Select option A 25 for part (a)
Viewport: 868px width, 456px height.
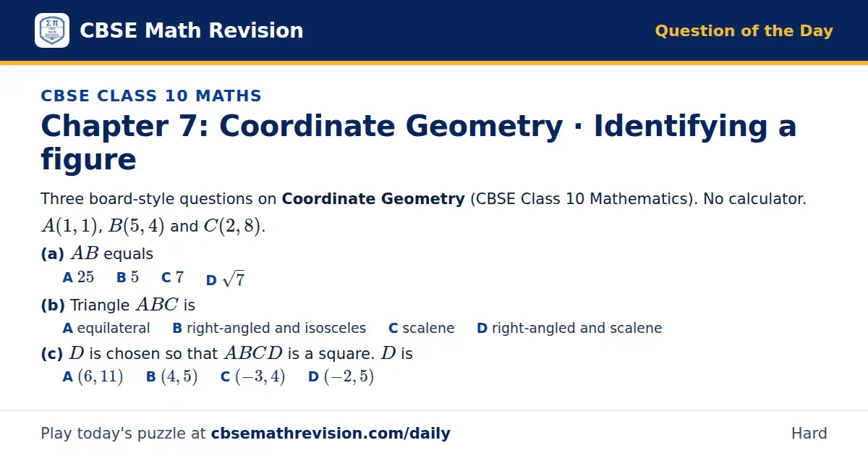click(x=78, y=278)
